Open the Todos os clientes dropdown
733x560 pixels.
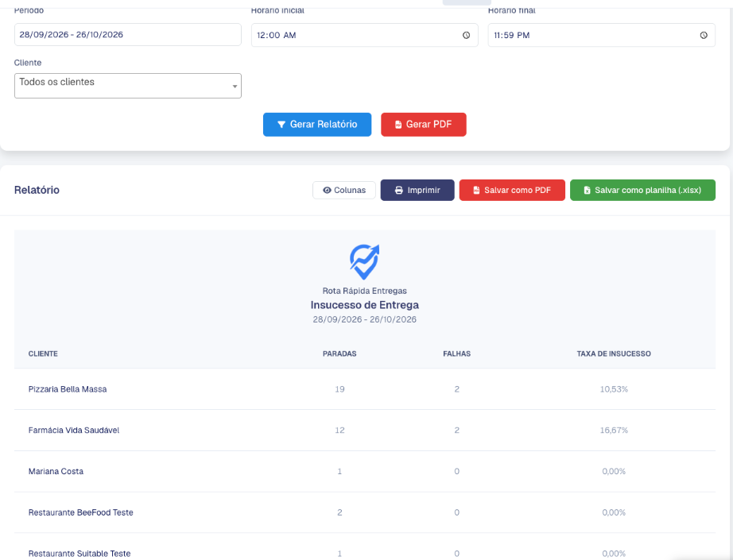(x=128, y=86)
